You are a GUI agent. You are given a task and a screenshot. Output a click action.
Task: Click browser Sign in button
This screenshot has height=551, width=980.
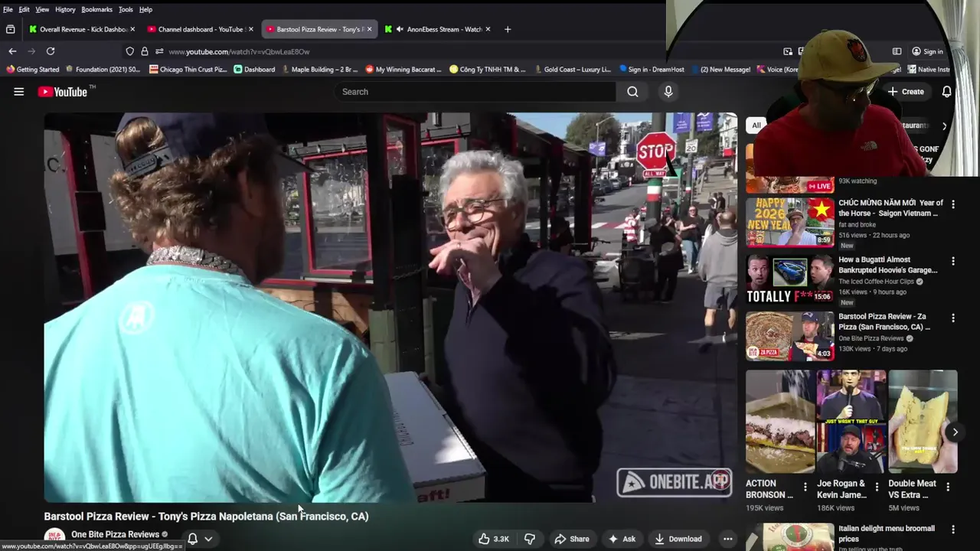pyautogui.click(x=927, y=51)
